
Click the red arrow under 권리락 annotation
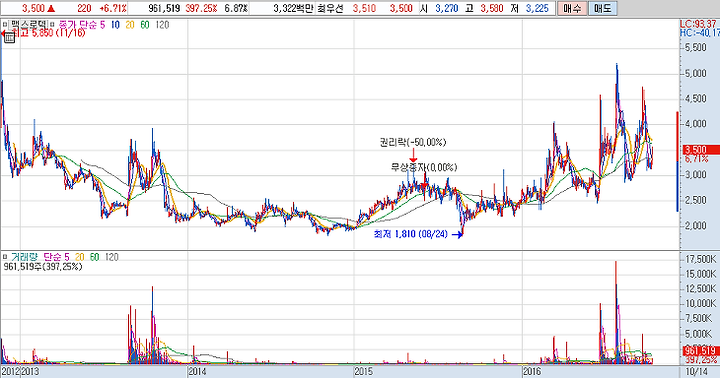413,155
